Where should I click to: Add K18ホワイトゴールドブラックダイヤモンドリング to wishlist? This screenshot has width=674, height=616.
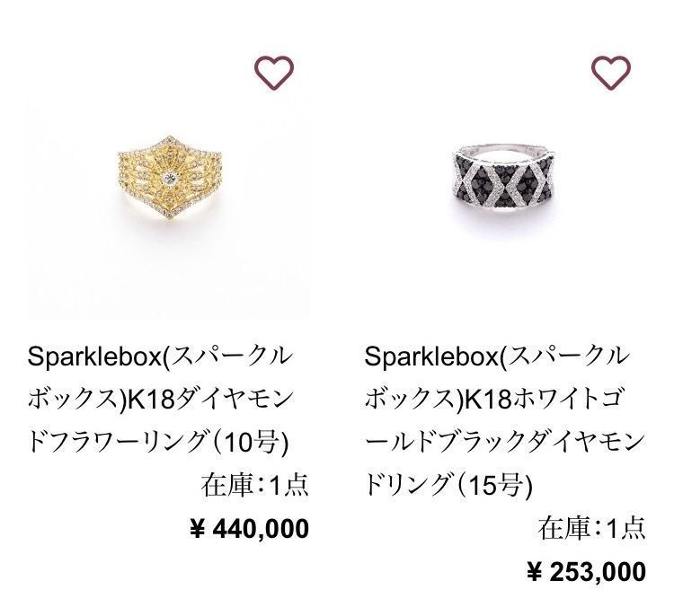pyautogui.click(x=611, y=72)
